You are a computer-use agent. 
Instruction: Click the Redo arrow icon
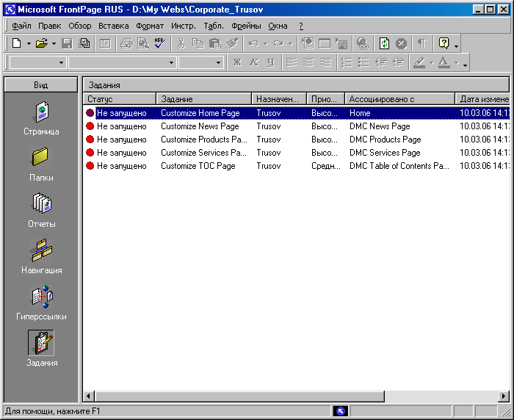pos(278,43)
